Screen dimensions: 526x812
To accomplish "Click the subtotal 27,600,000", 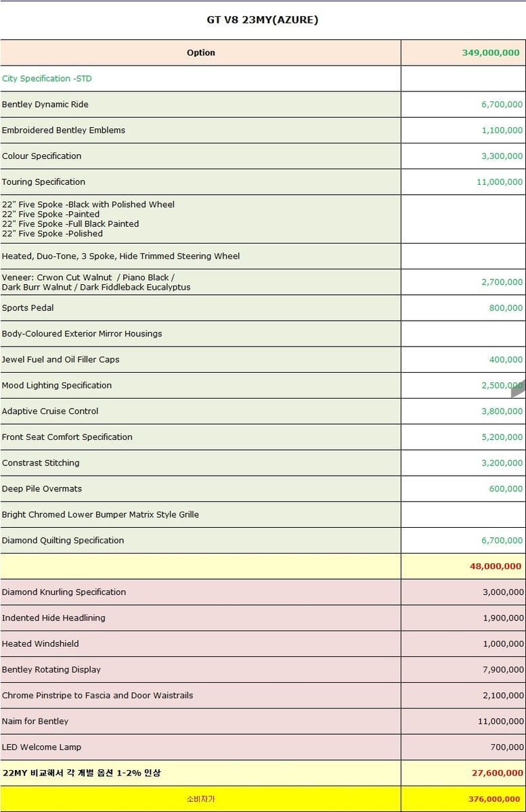I will [497, 773].
